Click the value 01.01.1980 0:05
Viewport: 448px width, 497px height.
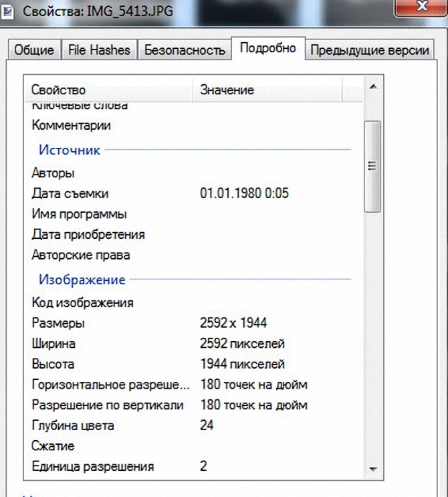click(244, 193)
